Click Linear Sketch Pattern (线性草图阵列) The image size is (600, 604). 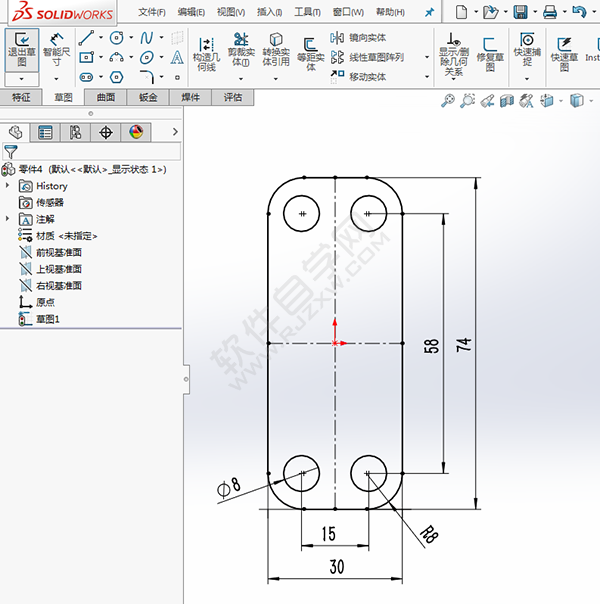[x=367, y=57]
